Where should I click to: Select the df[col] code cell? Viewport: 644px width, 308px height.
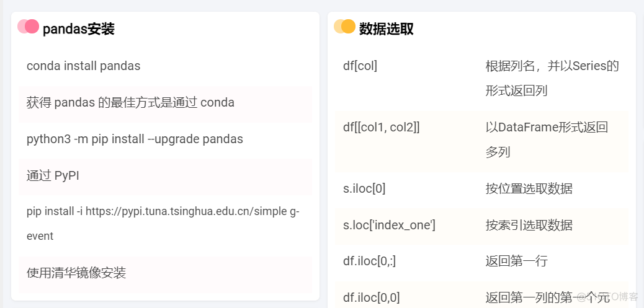click(360, 66)
